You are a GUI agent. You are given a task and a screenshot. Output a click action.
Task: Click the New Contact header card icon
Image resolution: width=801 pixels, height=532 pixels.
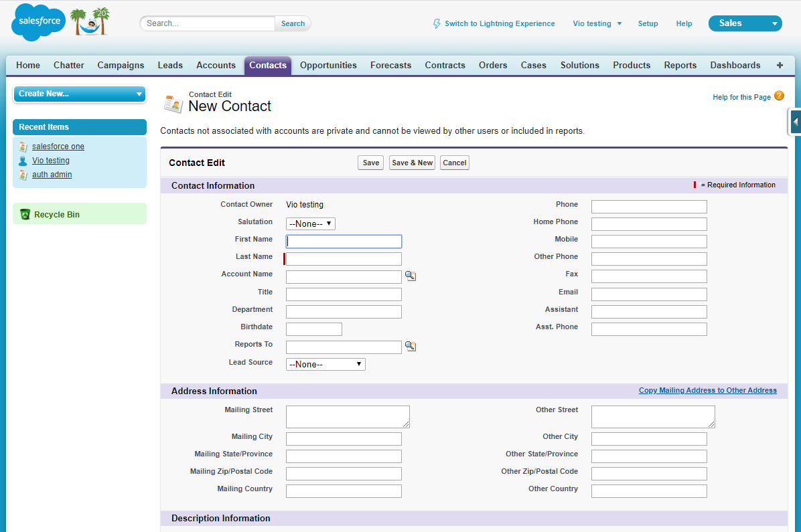pos(173,104)
